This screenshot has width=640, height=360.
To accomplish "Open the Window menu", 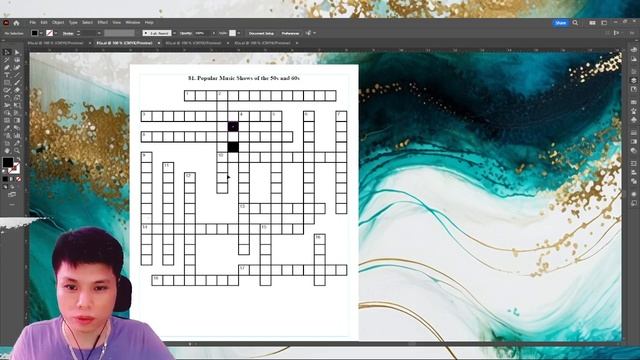I will click(x=133, y=23).
